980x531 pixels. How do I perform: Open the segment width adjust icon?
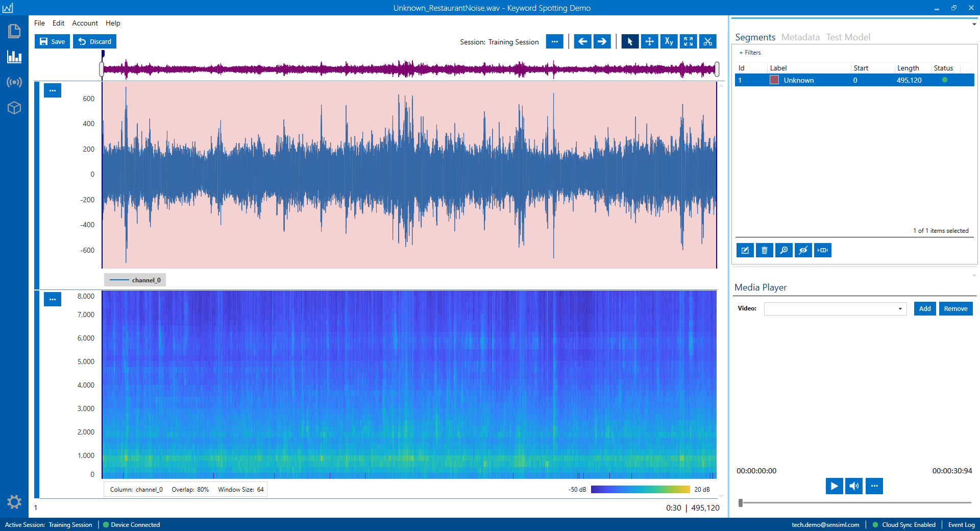(x=823, y=250)
